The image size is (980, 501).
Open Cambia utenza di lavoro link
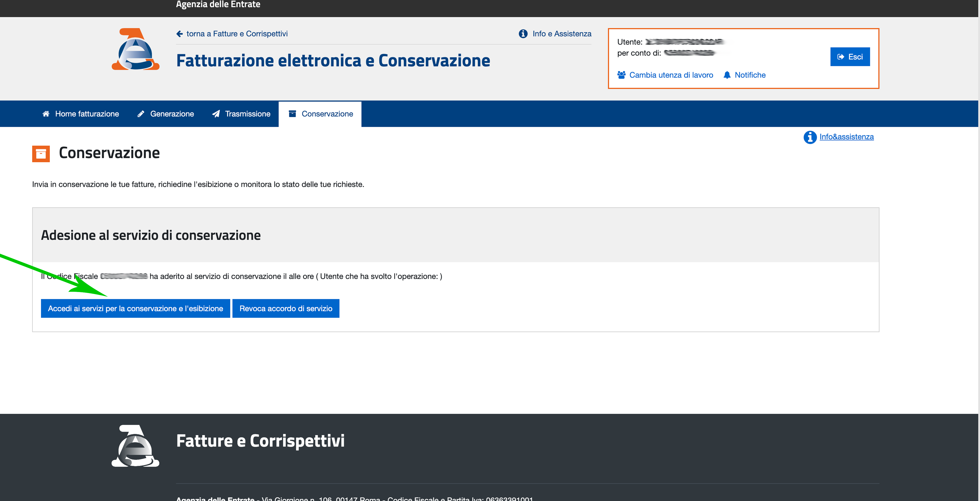671,75
